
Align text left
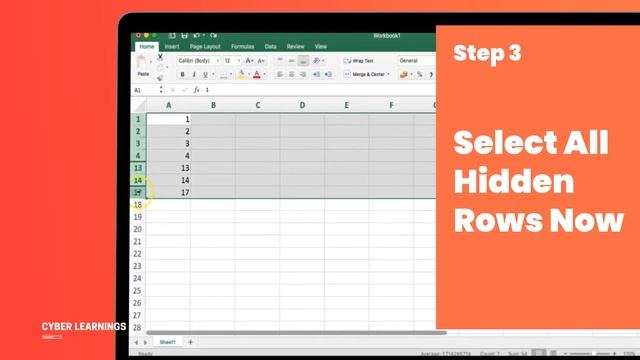(280, 74)
